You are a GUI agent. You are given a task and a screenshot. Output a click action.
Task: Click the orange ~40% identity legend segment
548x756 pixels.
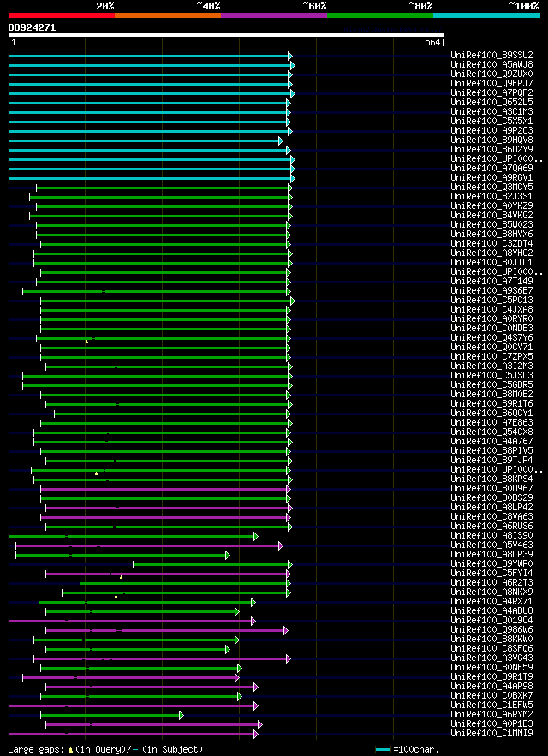pos(168,15)
